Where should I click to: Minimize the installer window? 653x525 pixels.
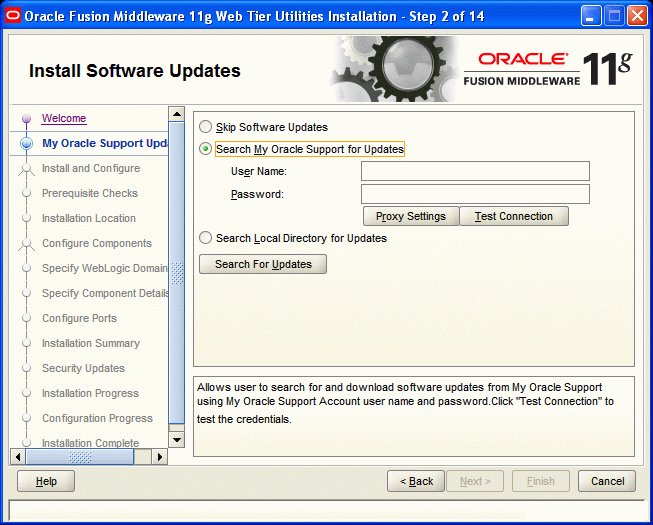click(591, 16)
